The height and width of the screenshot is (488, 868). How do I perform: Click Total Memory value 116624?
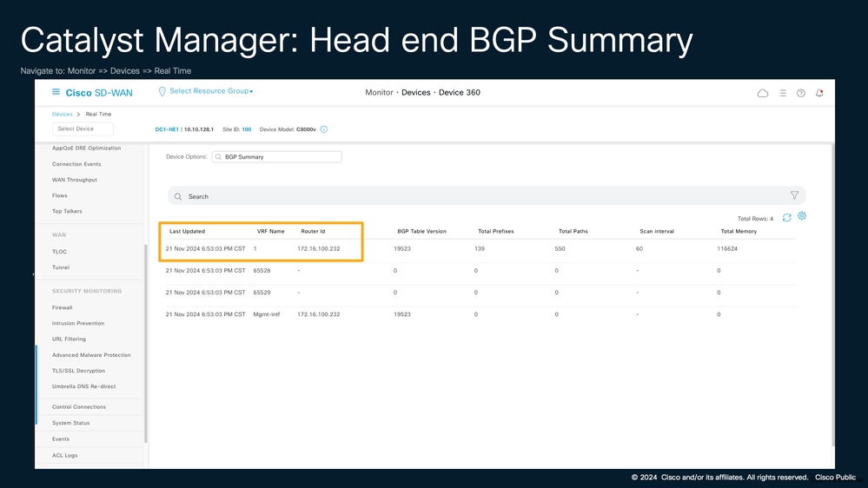pyautogui.click(x=727, y=249)
